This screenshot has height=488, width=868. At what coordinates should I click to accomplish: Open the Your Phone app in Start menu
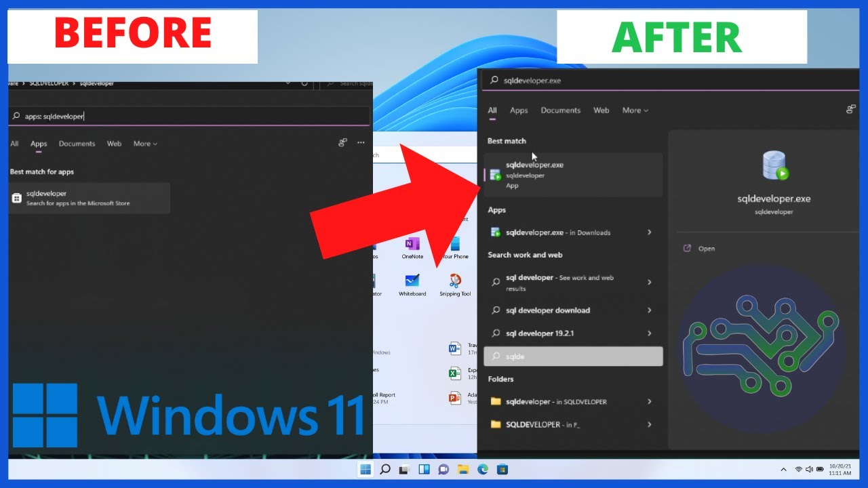(x=455, y=247)
